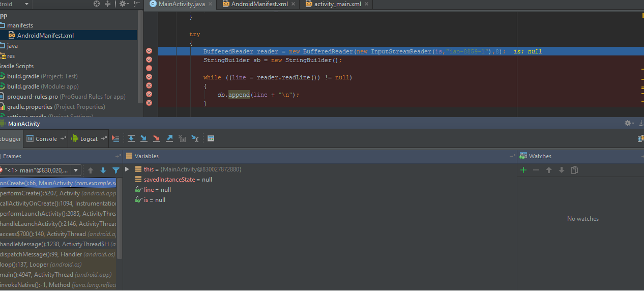This screenshot has width=644, height=291.
Task: Toggle the plain red breakpoint without checkmark
Action: (149, 68)
